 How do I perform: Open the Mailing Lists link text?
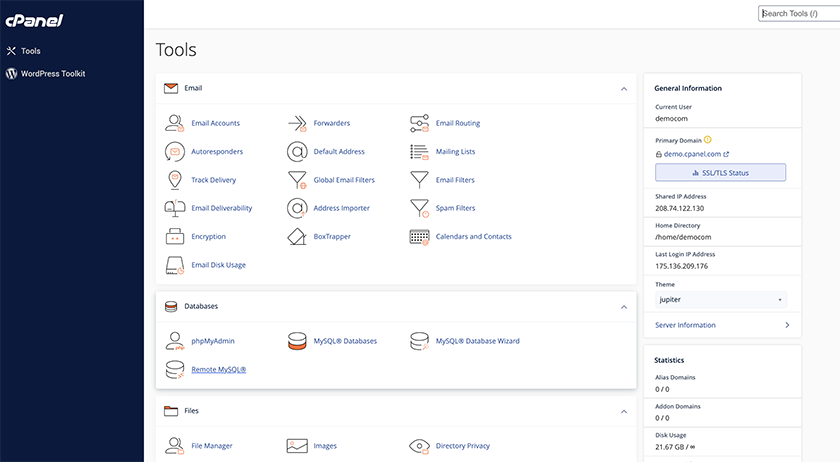click(x=455, y=152)
